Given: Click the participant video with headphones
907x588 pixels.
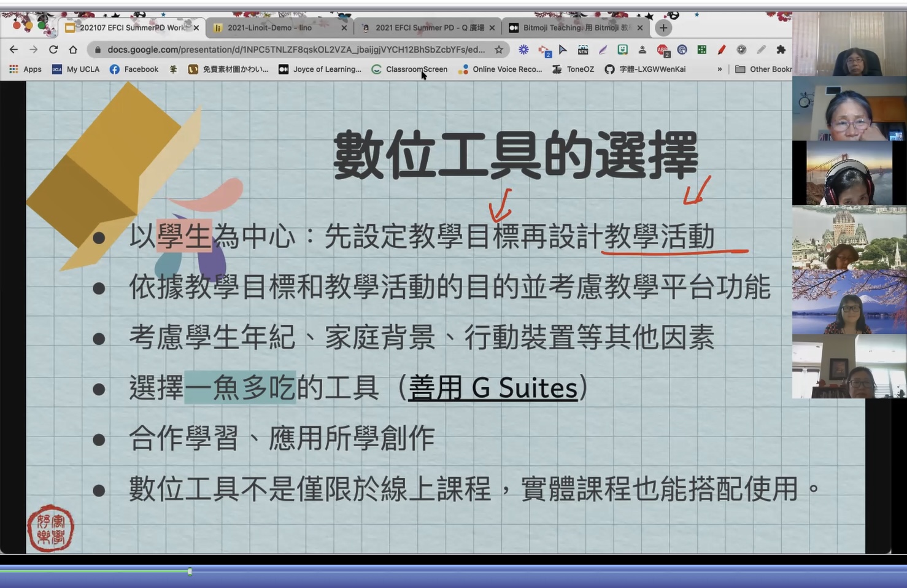Looking at the screenshot, I should tap(850, 175).
